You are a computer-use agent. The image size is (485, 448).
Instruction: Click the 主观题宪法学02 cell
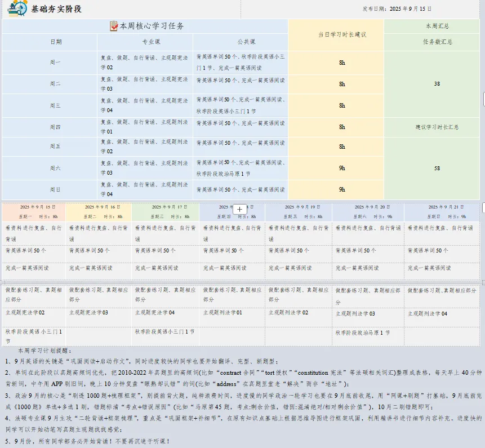34,317
